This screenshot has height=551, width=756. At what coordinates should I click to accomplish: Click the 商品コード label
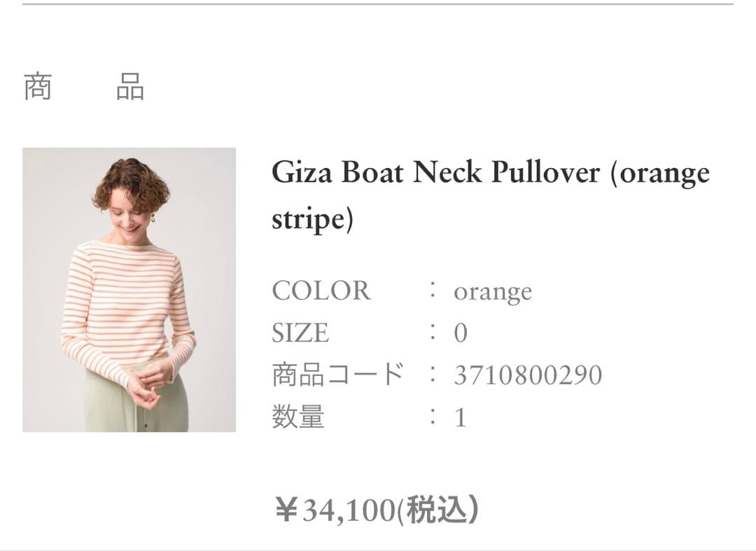point(338,375)
